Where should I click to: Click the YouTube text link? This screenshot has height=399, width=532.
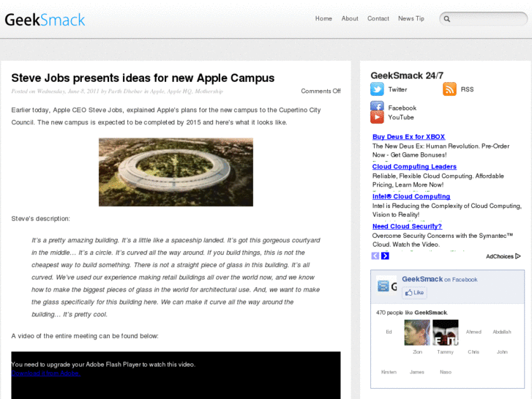(x=401, y=117)
